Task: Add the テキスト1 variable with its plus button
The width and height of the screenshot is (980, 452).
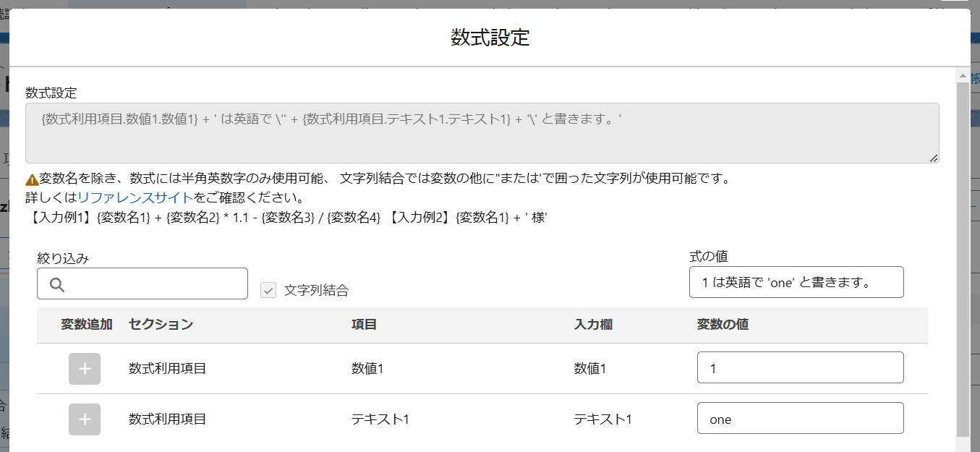Action: [x=85, y=419]
